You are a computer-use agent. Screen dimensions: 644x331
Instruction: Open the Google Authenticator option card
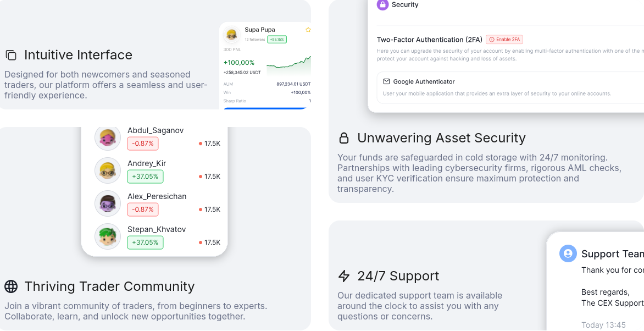click(x=510, y=87)
